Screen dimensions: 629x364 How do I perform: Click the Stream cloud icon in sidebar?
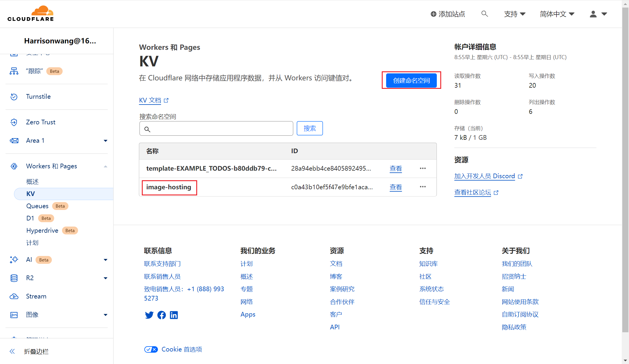click(x=14, y=296)
